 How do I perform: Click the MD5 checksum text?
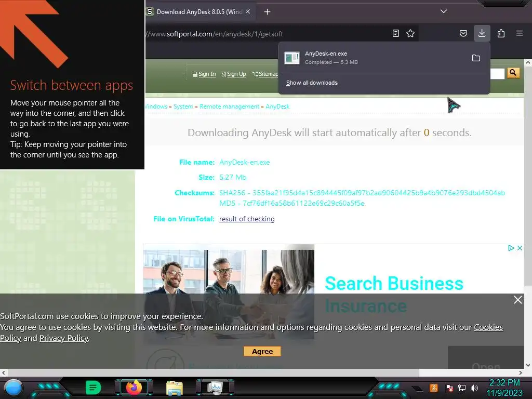click(x=292, y=203)
